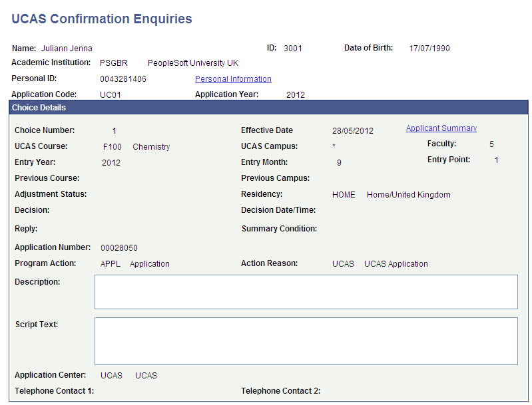The width and height of the screenshot is (532, 405).
Task: Click the UCAS course code F100
Action: click(112, 147)
